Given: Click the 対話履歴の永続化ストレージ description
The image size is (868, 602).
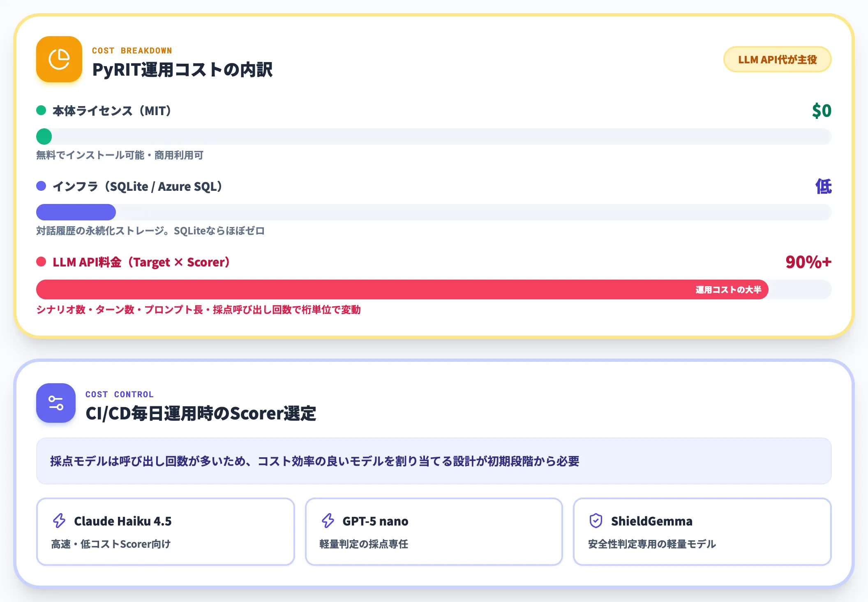Looking at the screenshot, I should point(150,231).
